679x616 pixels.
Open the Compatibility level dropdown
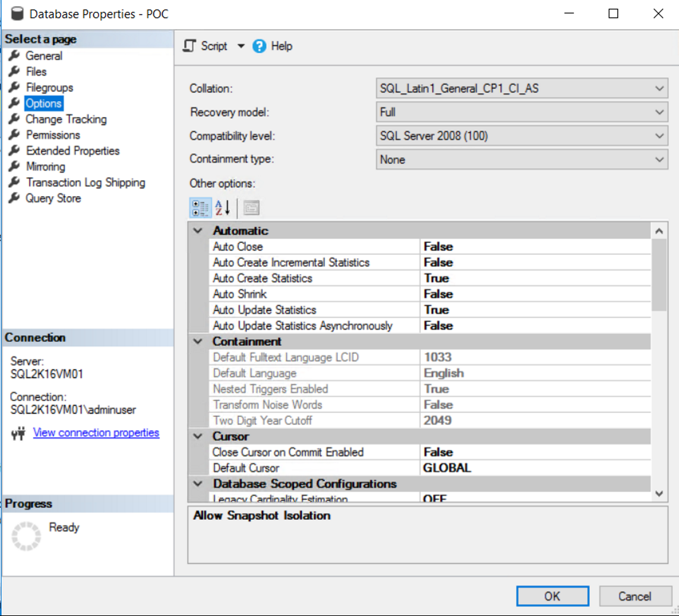pyautogui.click(x=522, y=136)
